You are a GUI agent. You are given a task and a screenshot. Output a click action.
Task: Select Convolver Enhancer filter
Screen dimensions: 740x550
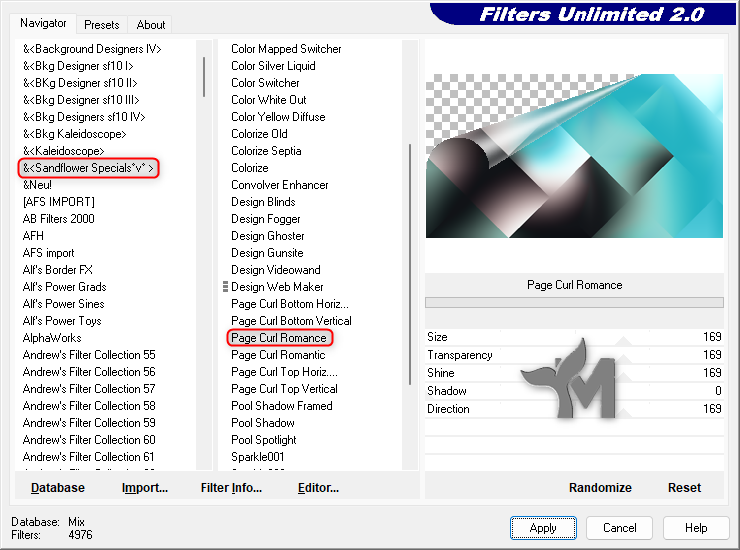(280, 185)
